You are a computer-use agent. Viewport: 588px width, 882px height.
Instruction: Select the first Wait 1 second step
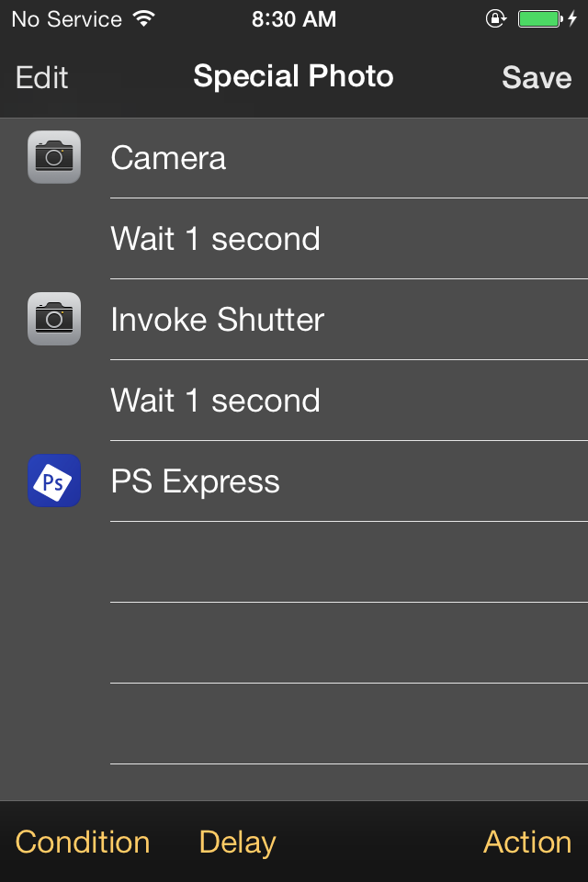(x=276, y=238)
